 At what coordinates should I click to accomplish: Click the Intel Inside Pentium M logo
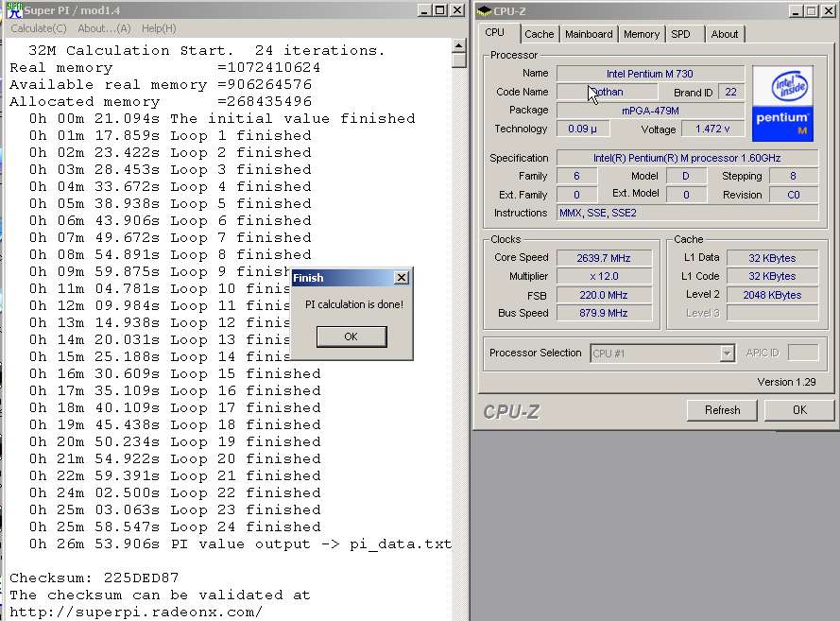(x=782, y=103)
